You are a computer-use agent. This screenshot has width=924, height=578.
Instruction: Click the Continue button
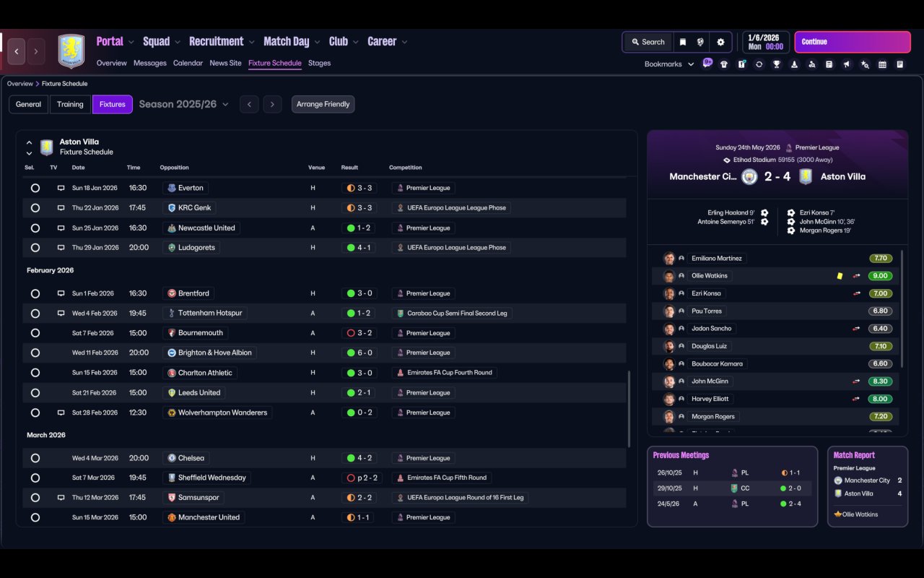click(x=853, y=42)
